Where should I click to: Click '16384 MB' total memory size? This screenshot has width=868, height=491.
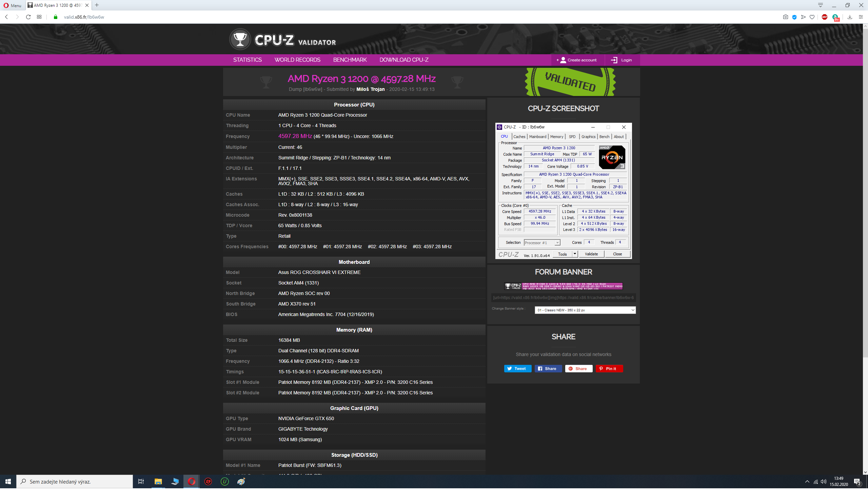(289, 340)
